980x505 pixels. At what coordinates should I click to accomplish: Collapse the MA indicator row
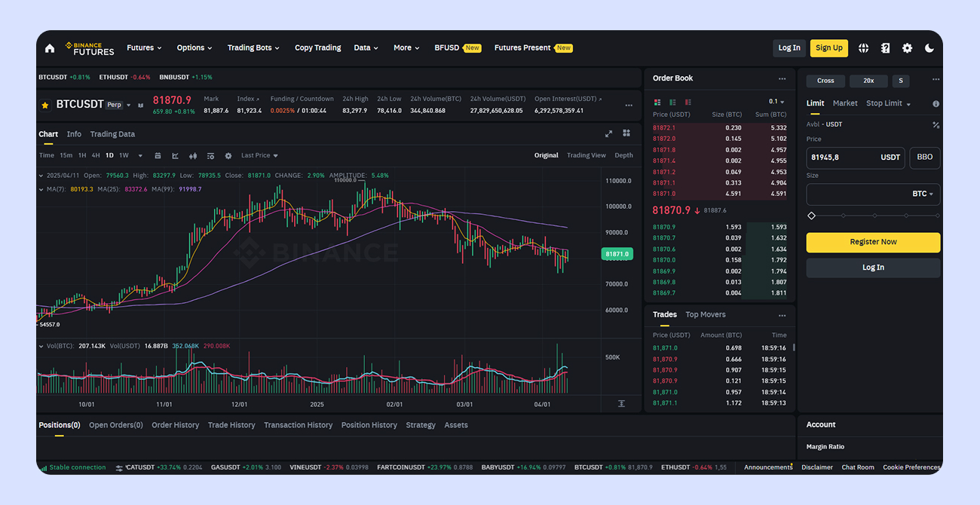[41, 189]
